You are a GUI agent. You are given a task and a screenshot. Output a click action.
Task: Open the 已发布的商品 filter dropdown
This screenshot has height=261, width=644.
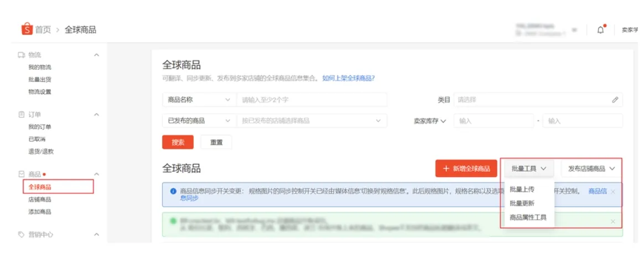click(x=199, y=121)
